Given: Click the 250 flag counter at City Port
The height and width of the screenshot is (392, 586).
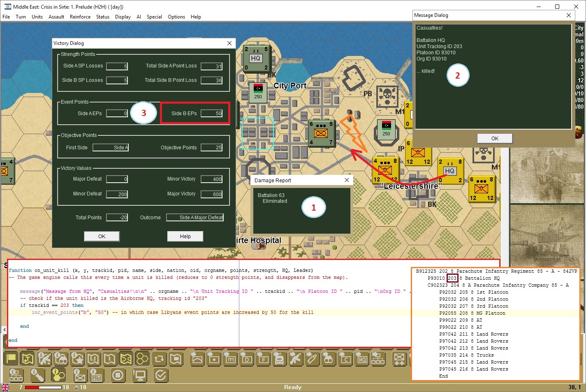Looking at the screenshot, I should click(258, 92).
